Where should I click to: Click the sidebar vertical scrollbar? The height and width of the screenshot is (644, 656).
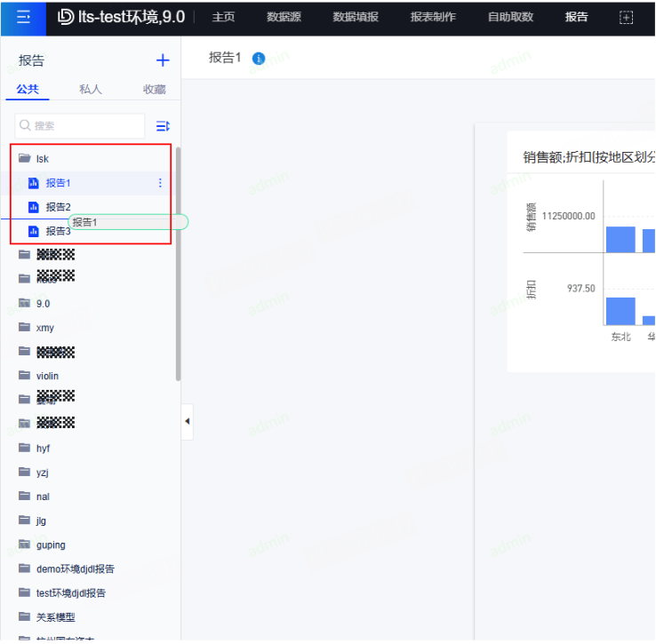178,266
